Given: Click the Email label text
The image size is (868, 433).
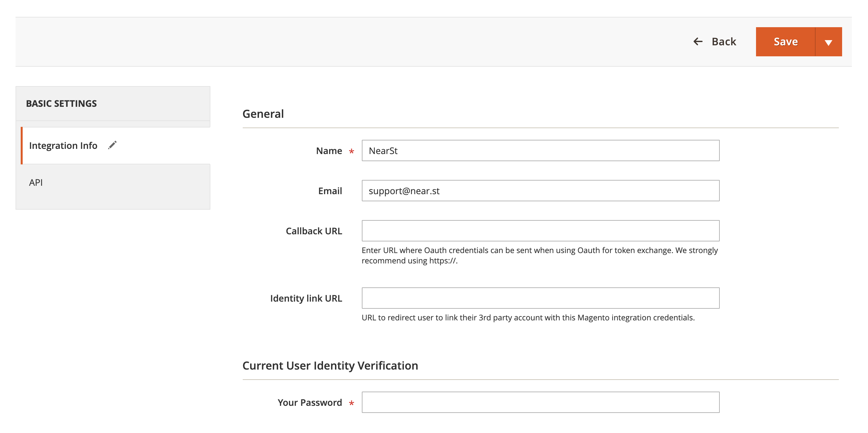Looking at the screenshot, I should (330, 191).
